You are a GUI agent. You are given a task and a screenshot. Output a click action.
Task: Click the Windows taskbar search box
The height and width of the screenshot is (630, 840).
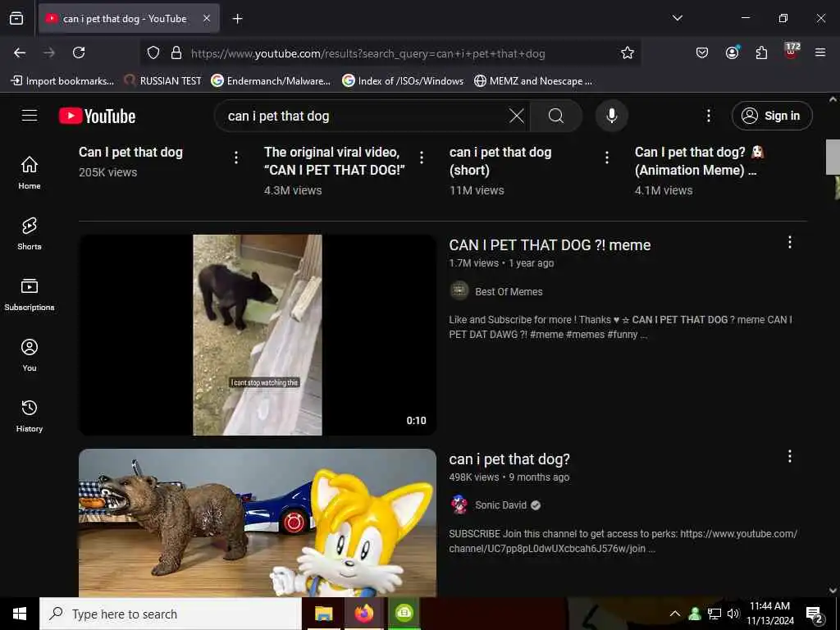(171, 614)
